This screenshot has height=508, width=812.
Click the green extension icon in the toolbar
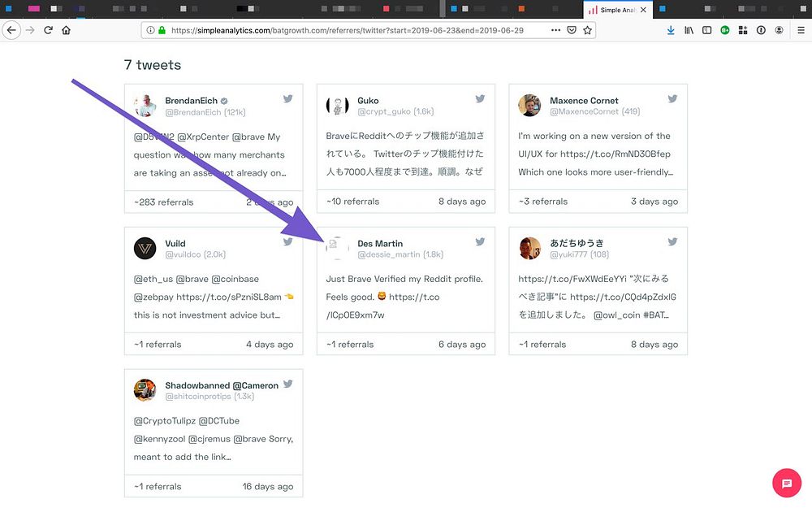tap(725, 30)
